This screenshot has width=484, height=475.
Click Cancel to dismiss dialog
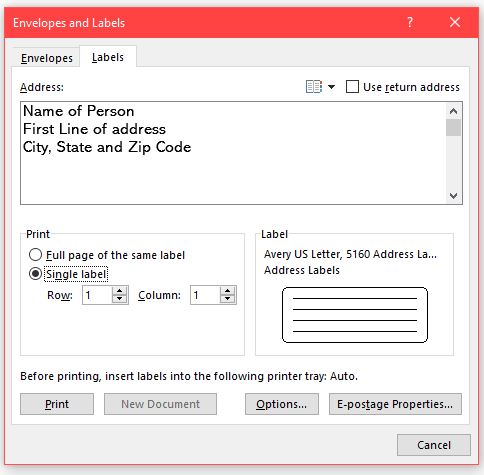point(434,445)
